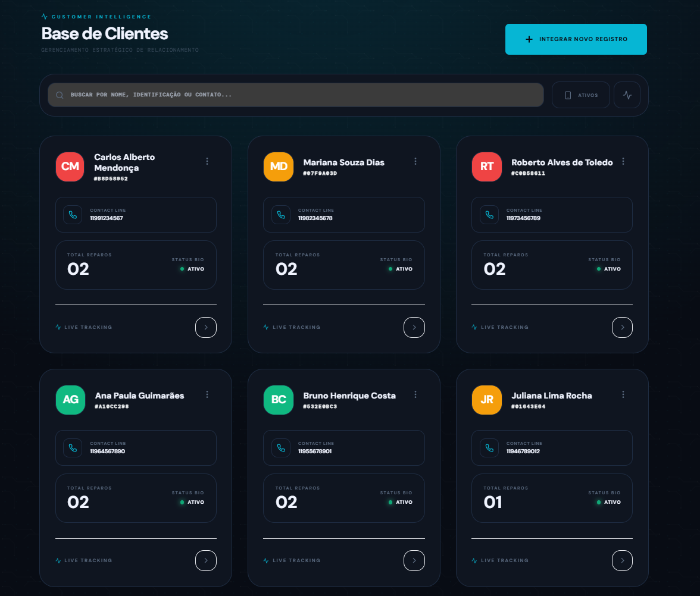Screen dimensions: 700x596
Task: Click contact number 11946789012
Action: (523, 452)
